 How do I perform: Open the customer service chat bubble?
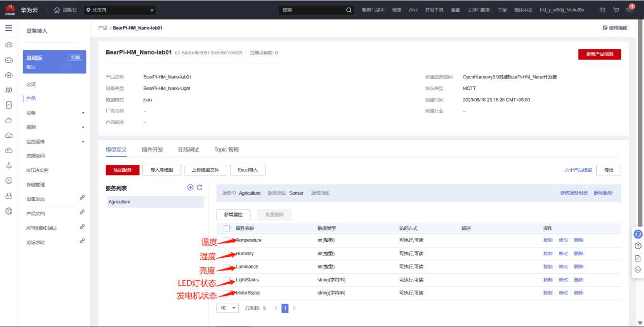coord(638,234)
